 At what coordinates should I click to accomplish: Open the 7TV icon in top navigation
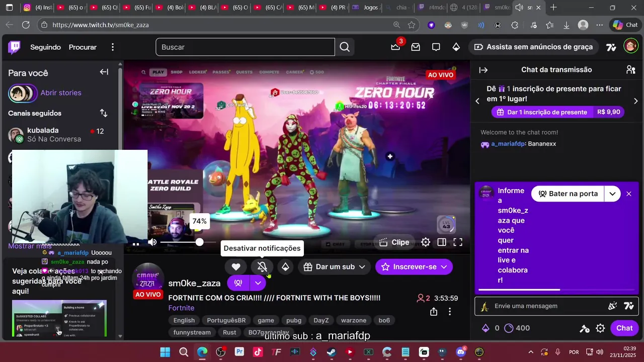coord(611,47)
